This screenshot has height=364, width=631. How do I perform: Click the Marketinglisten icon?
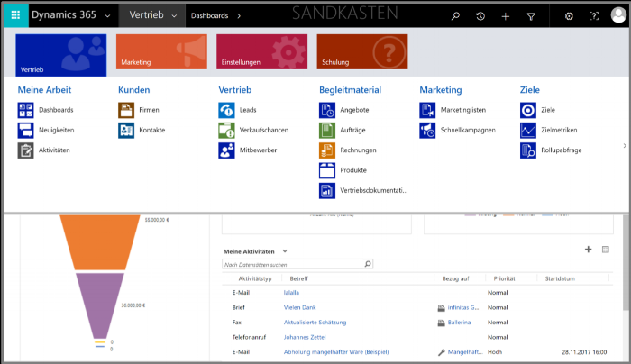tap(427, 110)
